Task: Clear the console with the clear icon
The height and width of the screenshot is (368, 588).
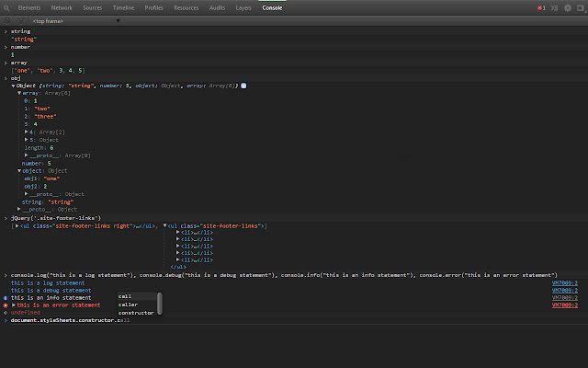Action: pyautogui.click(x=7, y=18)
